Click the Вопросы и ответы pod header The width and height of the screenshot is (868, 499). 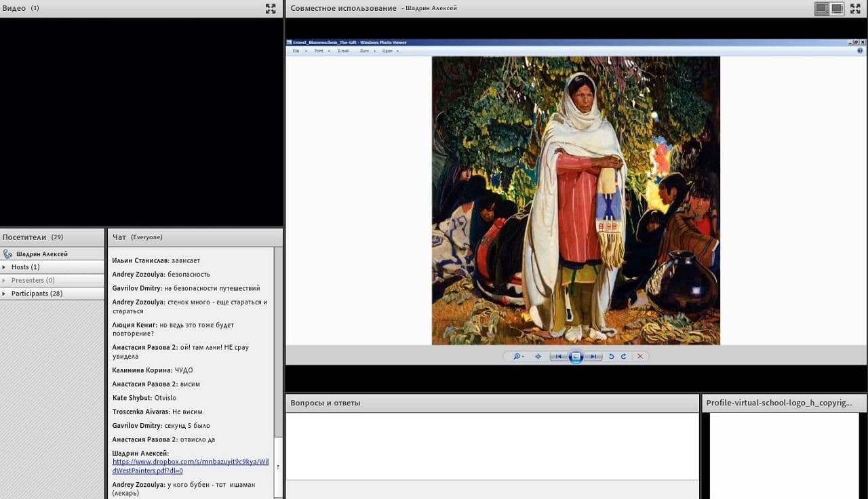(x=492, y=403)
